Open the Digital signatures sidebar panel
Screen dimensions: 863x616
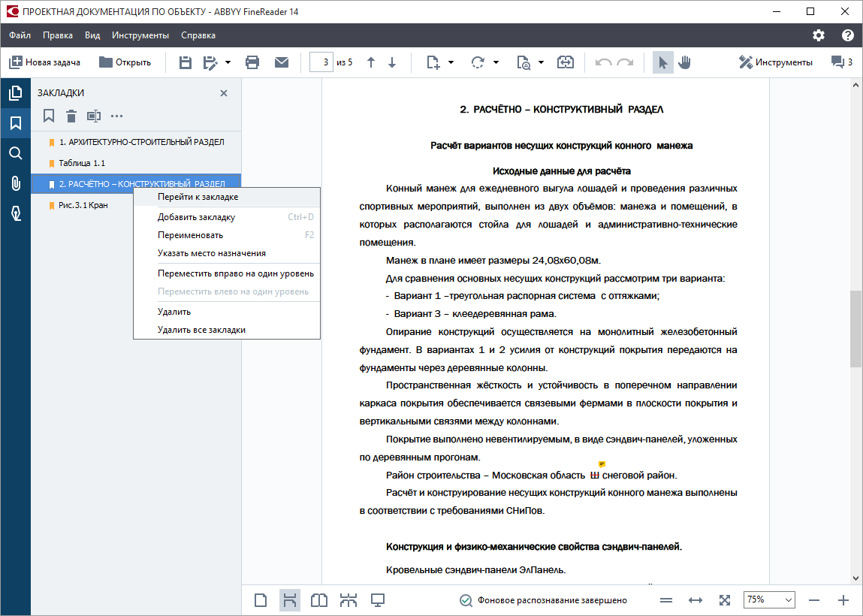pyautogui.click(x=16, y=213)
